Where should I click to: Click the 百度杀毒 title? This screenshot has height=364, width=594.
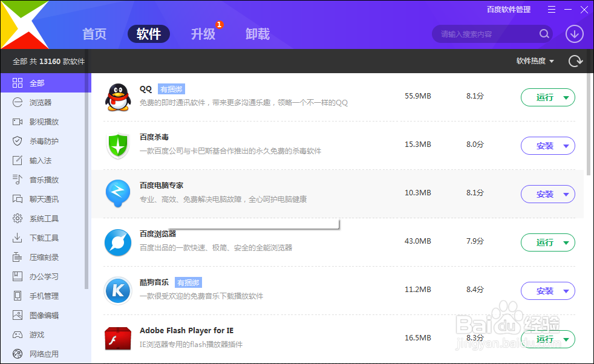pyautogui.click(x=154, y=137)
